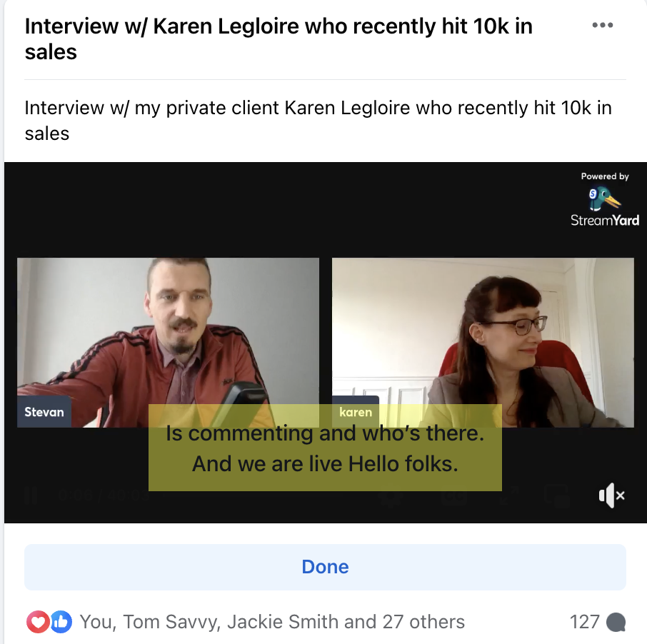Click the yellow caption subtitle box
The image size is (647, 644).
click(325, 448)
